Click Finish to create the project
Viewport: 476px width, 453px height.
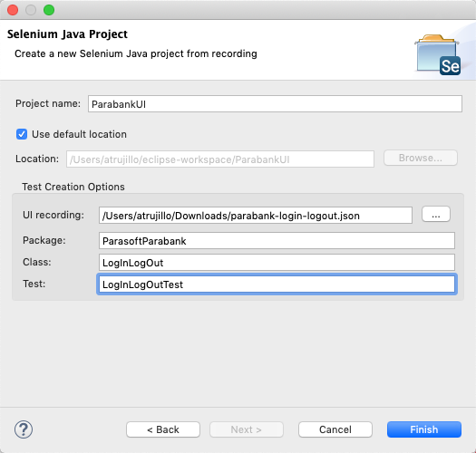[x=424, y=429]
